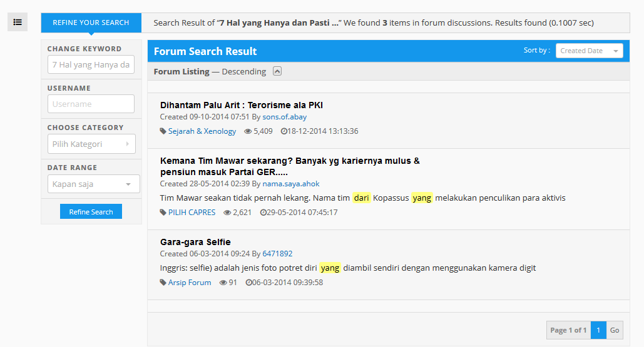Click the 5,409 views count
The image size is (644, 347).
click(x=263, y=131)
